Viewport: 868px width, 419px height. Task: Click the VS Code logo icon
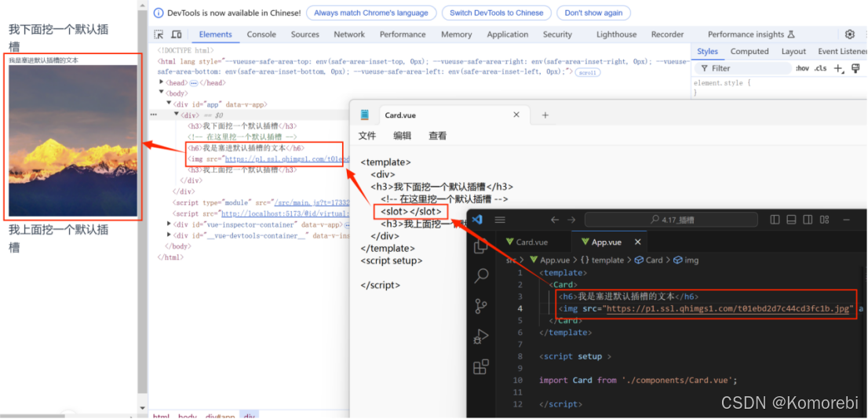(477, 220)
